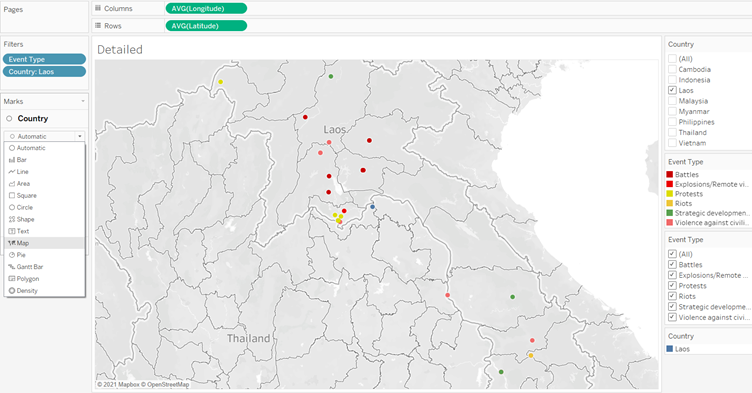This screenshot has width=752, height=393.
Task: Click the blue data point on map
Action: (373, 207)
